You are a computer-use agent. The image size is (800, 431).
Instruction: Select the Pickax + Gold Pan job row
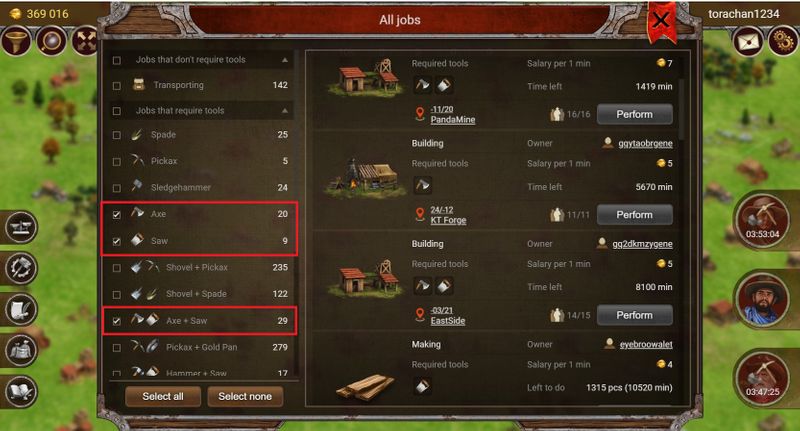click(202, 347)
